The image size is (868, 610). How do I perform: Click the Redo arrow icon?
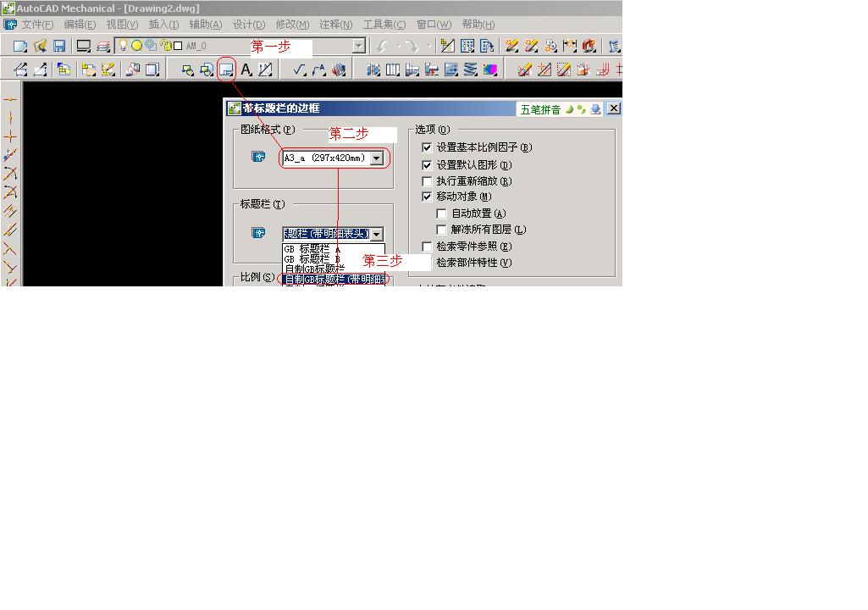coord(412,47)
